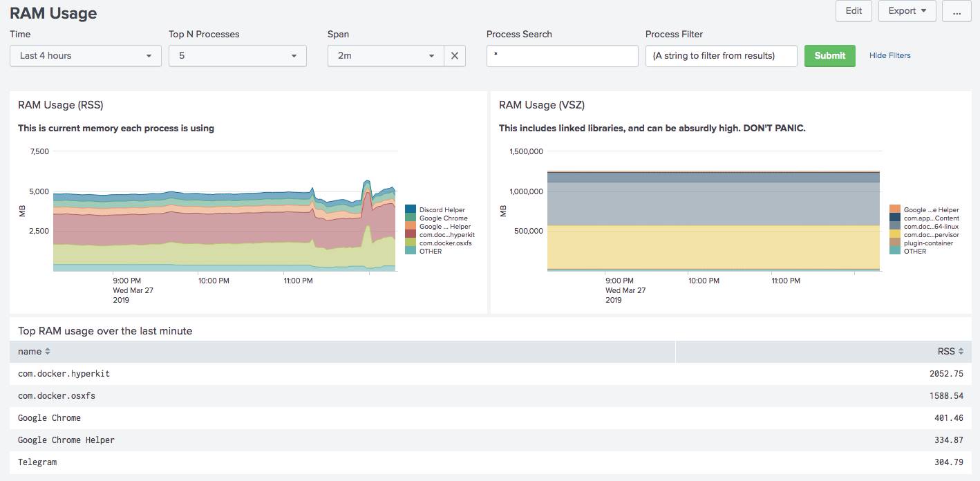980x481 pixels.
Task: Clear the Span selection with X icon
Action: [454, 56]
